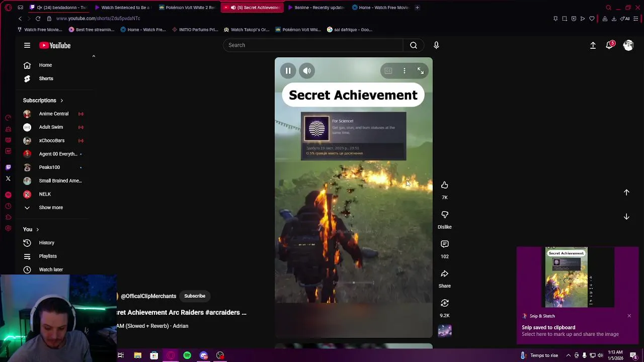Screen dimensions: 644x362
Task: Switch to the Pokémon Volt White 2 tab
Action: tap(187, 8)
